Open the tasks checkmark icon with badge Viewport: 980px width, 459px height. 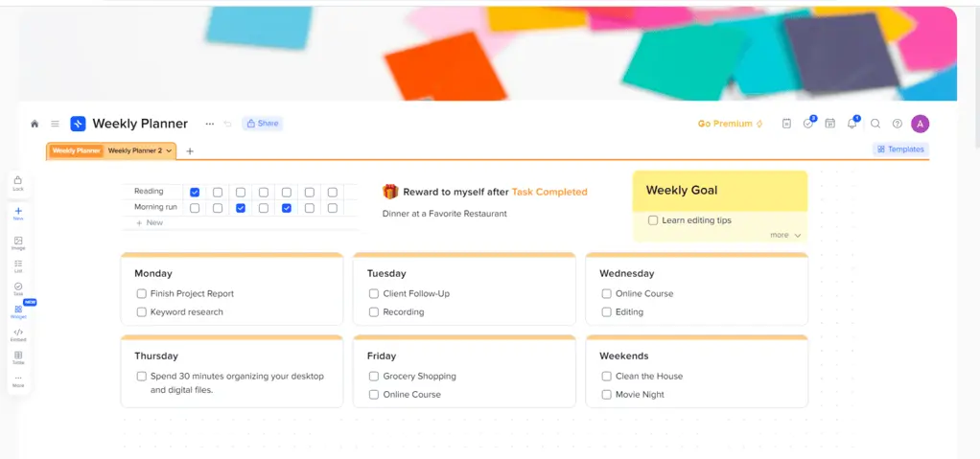coord(808,123)
